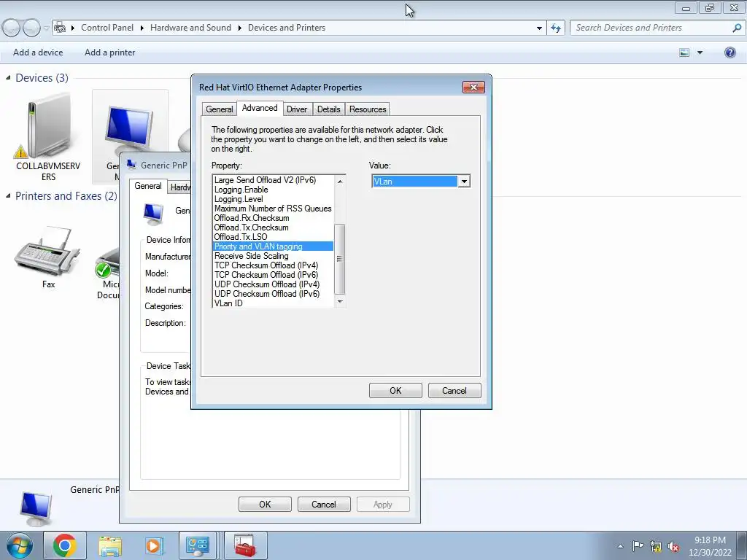Click Hardware and Sound breadcrumb
747x560 pixels.
coord(190,28)
